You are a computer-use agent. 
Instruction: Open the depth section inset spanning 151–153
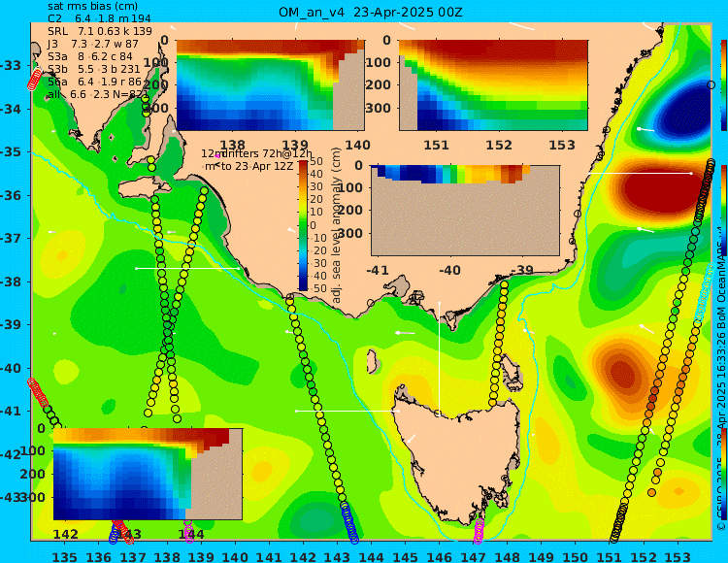493,85
